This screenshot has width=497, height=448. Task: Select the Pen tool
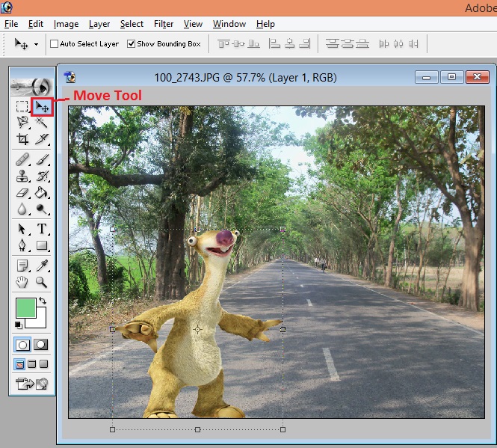point(22,245)
